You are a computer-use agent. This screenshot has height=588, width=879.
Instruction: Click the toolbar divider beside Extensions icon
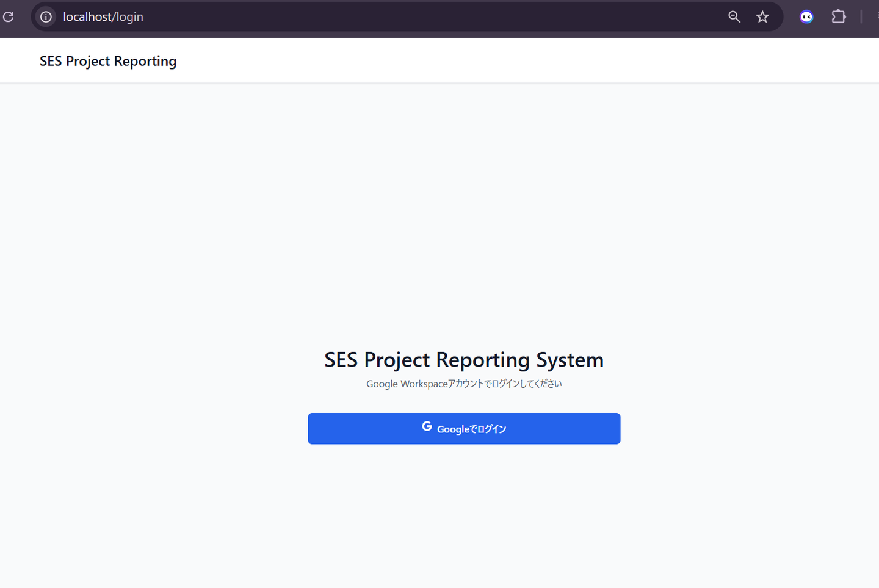tap(861, 17)
